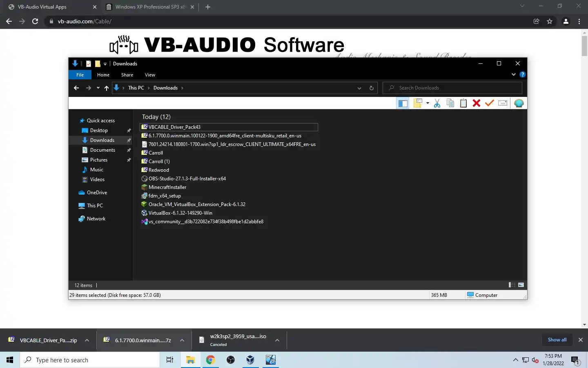Click This PC in address breadcrumb
Image resolution: width=588 pixels, height=368 pixels.
pyautogui.click(x=136, y=88)
